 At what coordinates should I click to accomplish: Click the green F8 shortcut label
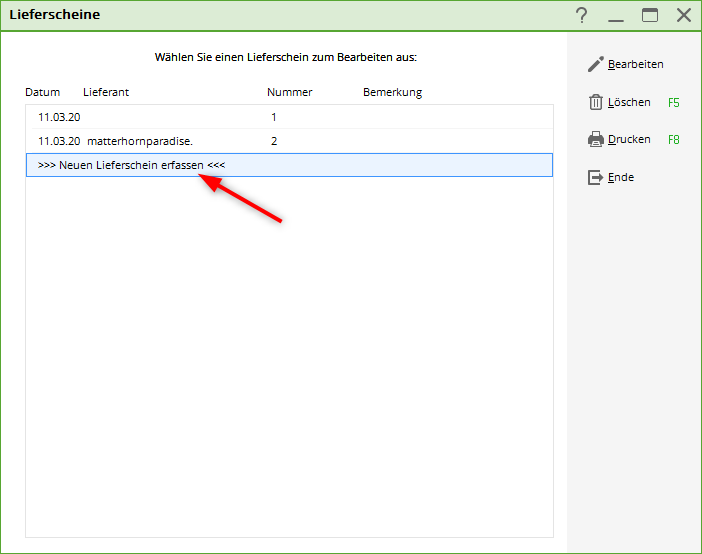(x=674, y=140)
